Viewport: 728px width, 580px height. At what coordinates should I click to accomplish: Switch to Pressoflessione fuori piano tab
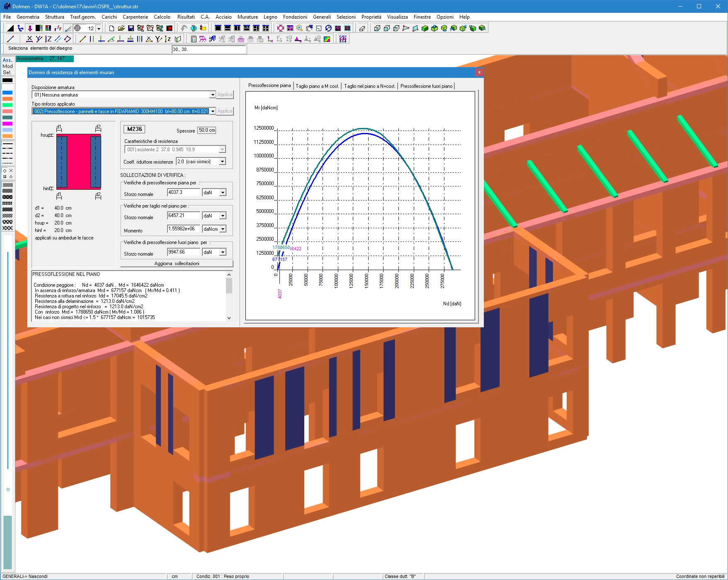426,86
